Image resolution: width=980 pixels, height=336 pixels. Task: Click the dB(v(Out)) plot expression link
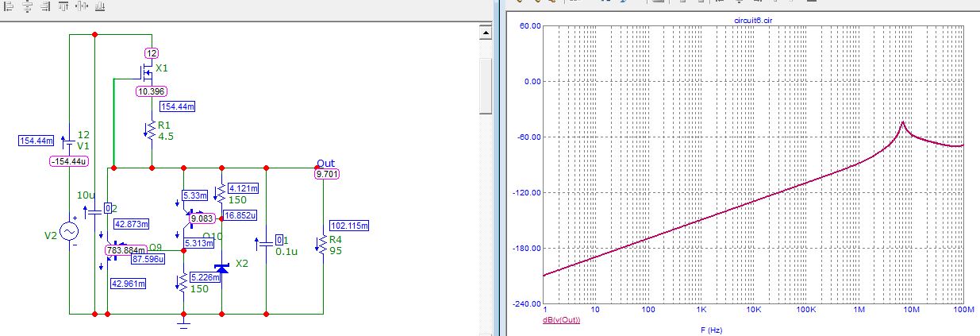click(562, 319)
